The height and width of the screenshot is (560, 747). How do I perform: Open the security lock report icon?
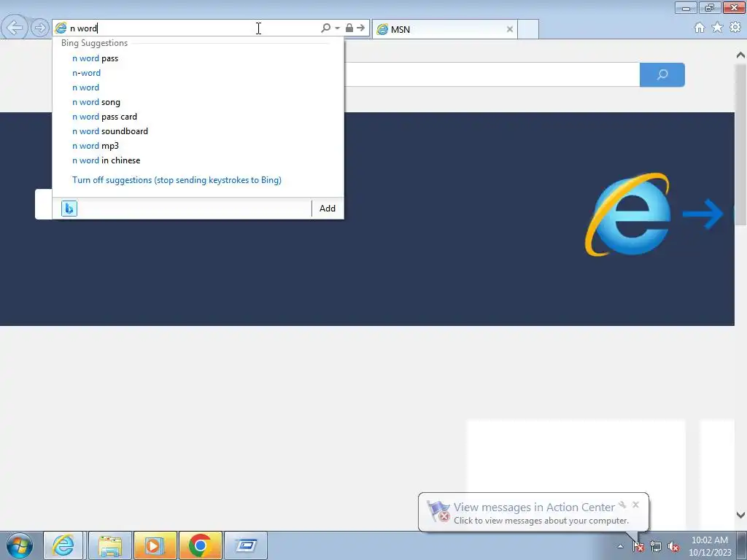tap(349, 28)
